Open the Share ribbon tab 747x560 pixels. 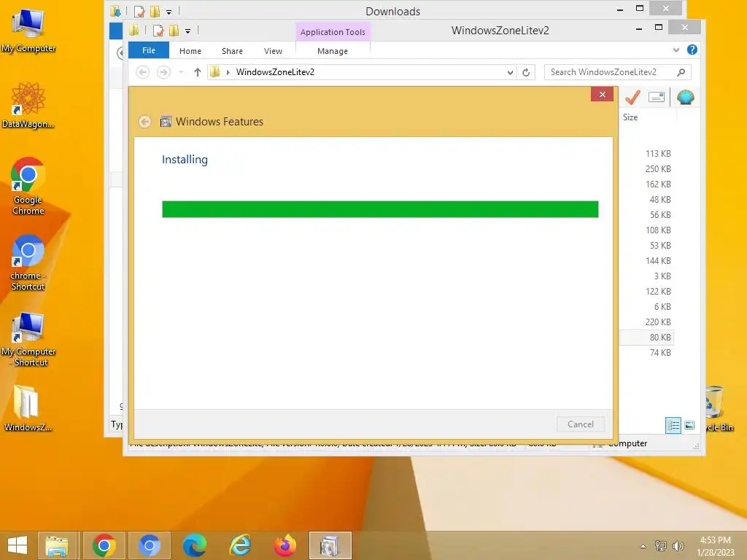pyautogui.click(x=232, y=51)
